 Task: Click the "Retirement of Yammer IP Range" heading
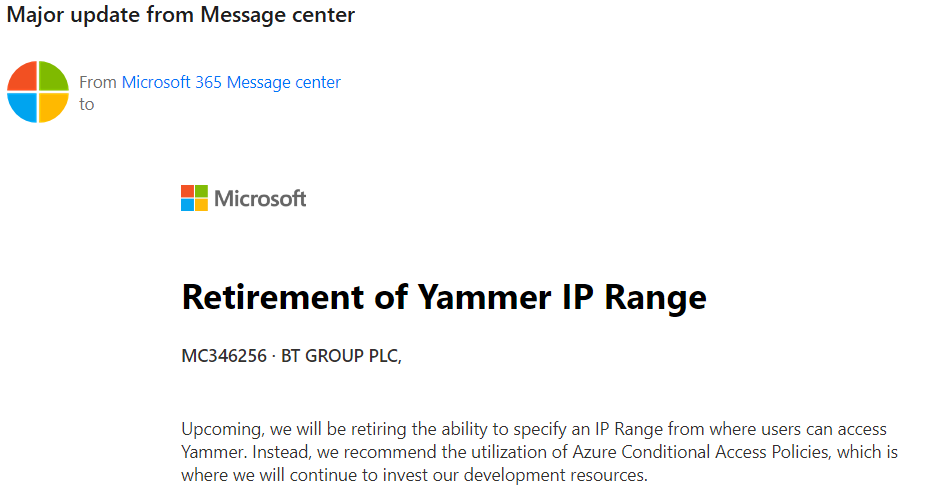point(444,297)
